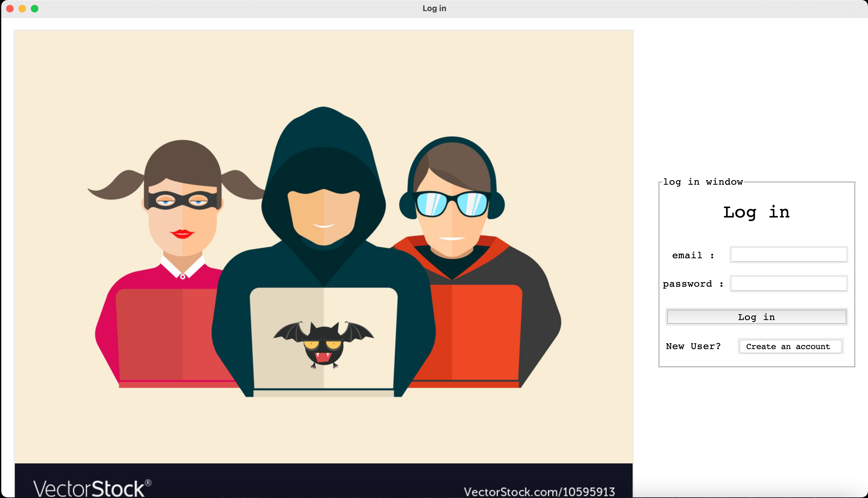Click the large Log in heading
Image resolution: width=868 pixels, height=498 pixels.
click(x=756, y=213)
